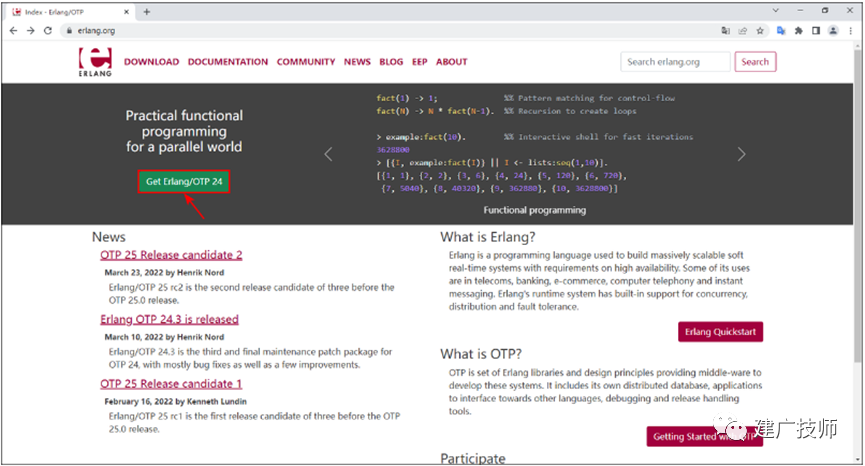Viewport: 865px width, 466px height.
Task: Click the Erlang Quickstart button
Action: pyautogui.click(x=720, y=332)
